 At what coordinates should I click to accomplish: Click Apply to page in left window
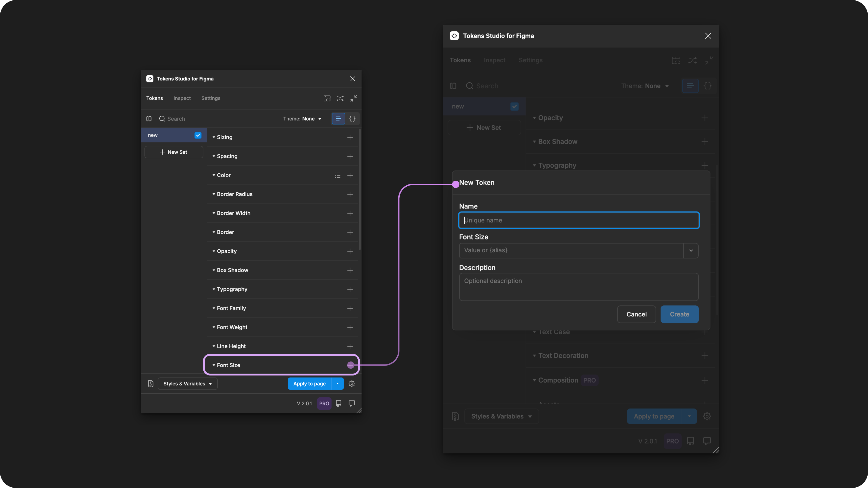pos(309,384)
